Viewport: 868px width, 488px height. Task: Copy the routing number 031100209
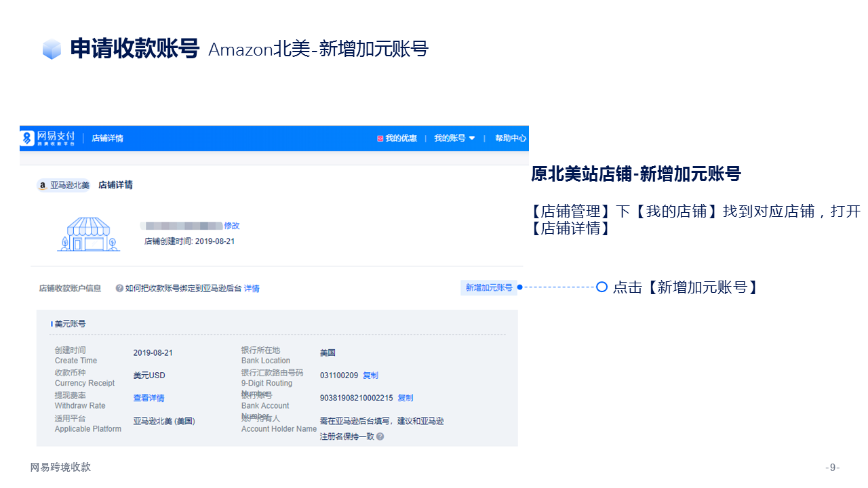pyautogui.click(x=370, y=375)
